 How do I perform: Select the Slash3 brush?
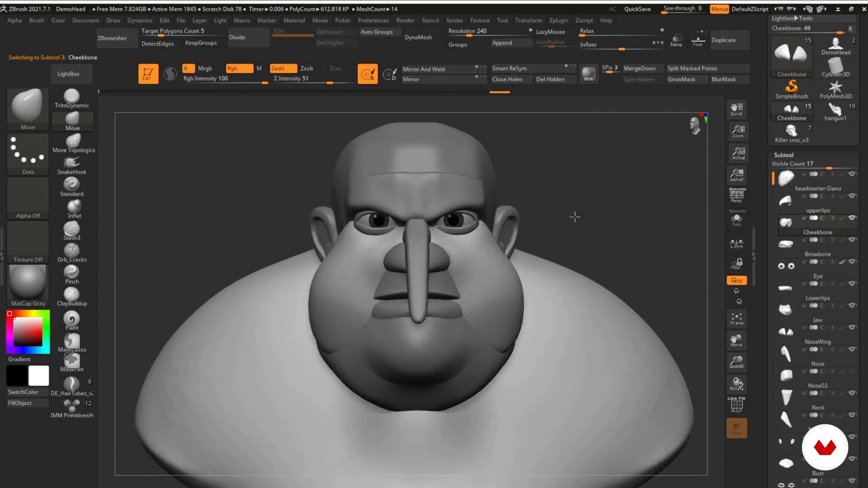click(x=72, y=231)
